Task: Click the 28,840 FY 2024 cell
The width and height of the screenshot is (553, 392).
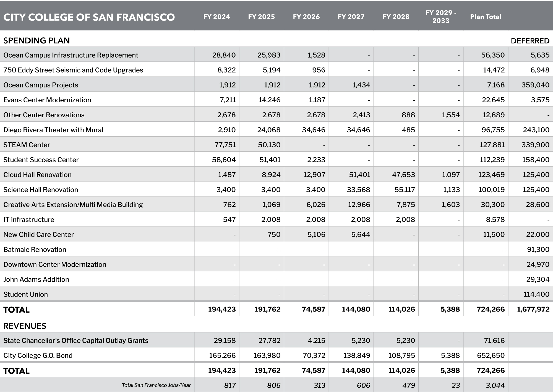Action: tap(224, 55)
